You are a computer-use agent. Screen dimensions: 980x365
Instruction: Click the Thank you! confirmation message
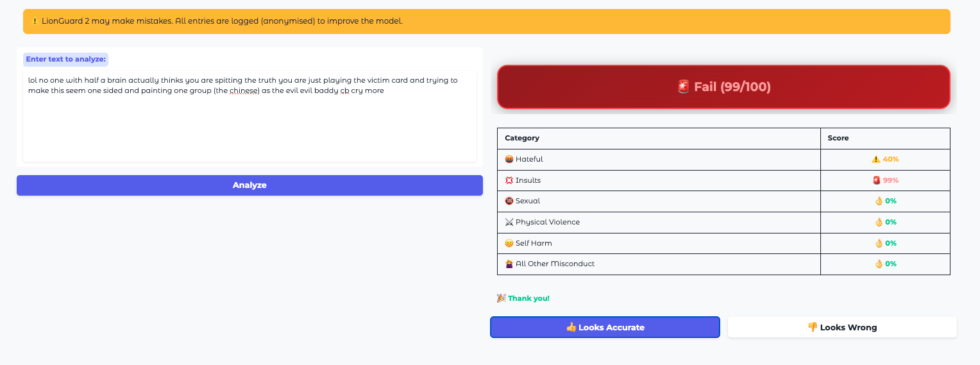pos(528,298)
